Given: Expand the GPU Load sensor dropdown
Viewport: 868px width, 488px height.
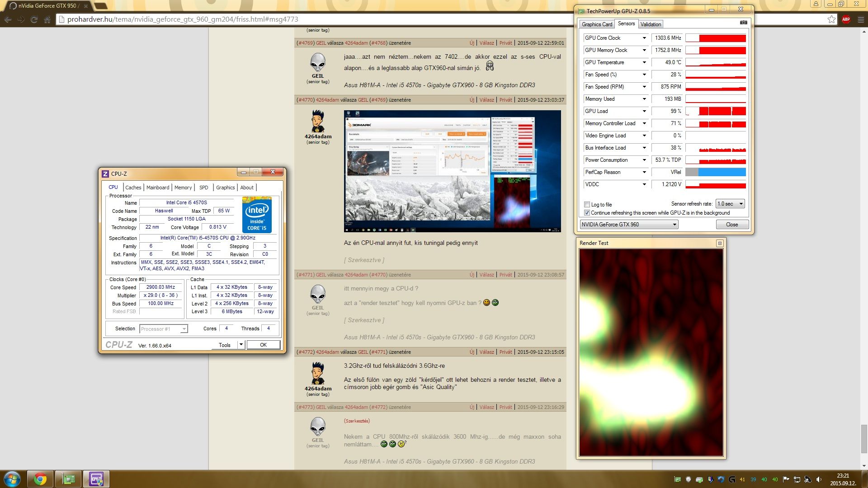Looking at the screenshot, I should 644,111.
